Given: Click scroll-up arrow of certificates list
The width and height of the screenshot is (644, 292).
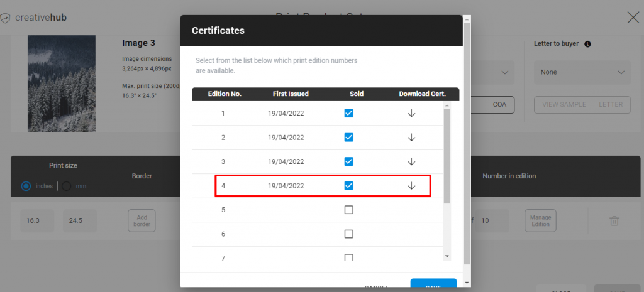Looking at the screenshot, I should point(447,105).
